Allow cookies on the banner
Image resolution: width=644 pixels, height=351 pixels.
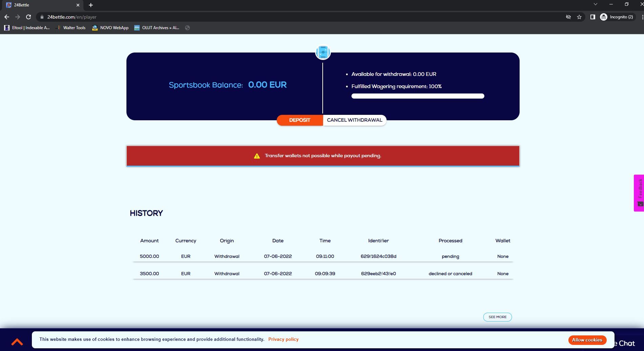click(587, 340)
